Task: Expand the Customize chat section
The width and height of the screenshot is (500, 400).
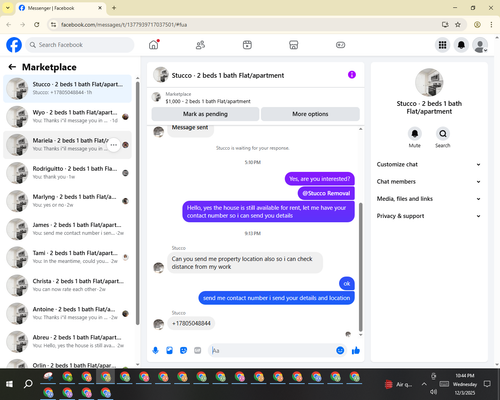Action: 429,164
